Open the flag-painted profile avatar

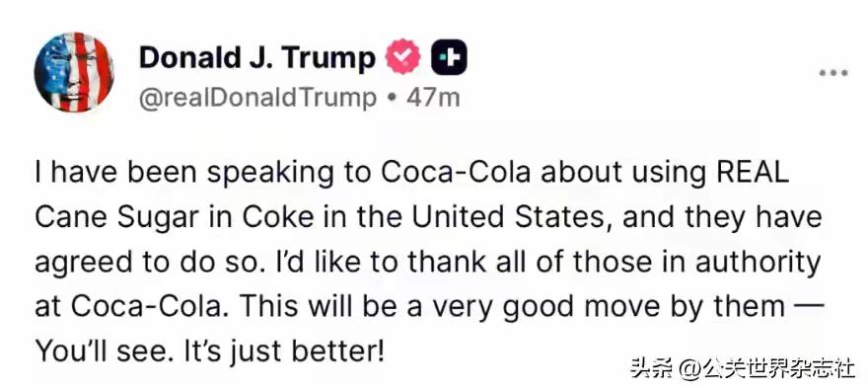pos(74,72)
